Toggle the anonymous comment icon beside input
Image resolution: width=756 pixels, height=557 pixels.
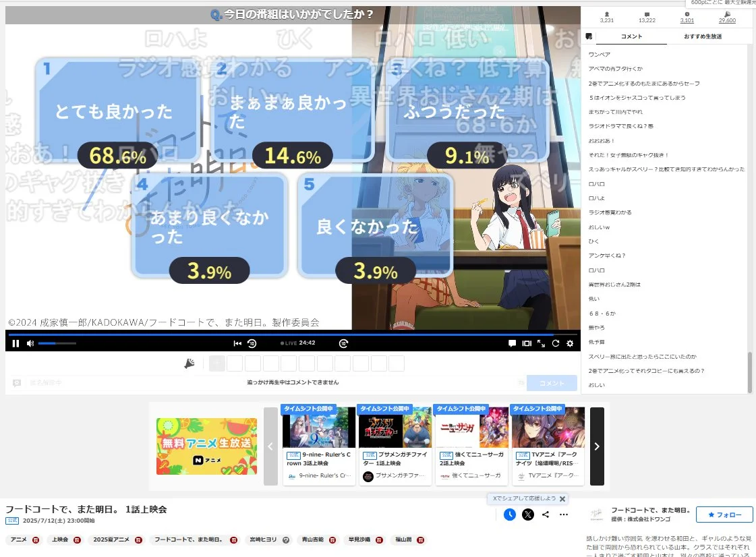(17, 383)
